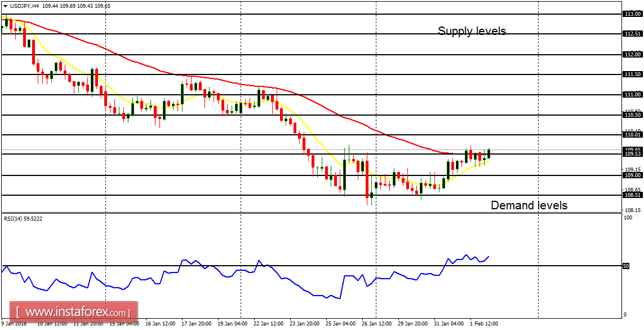Select the 109.00 price level tag
Image resolution: width=644 pixels, height=330 pixels.
(632, 175)
